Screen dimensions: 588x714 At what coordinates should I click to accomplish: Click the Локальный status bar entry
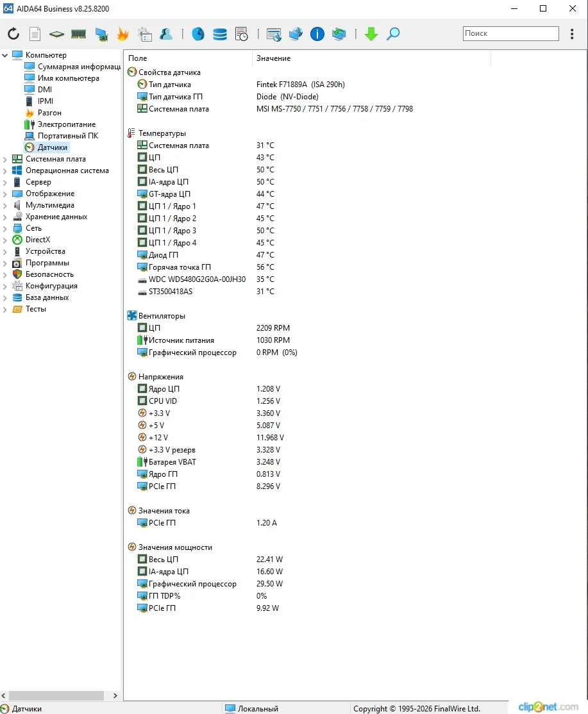pyautogui.click(x=252, y=708)
